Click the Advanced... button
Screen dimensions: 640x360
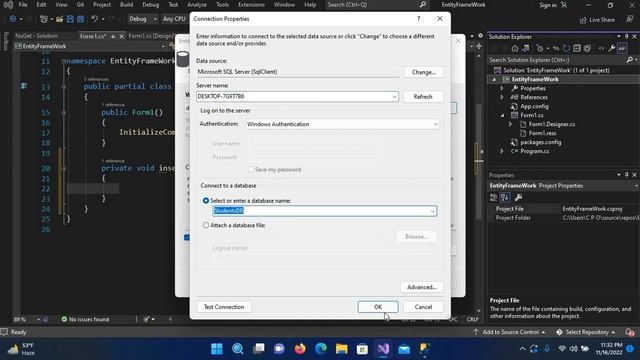pos(422,287)
